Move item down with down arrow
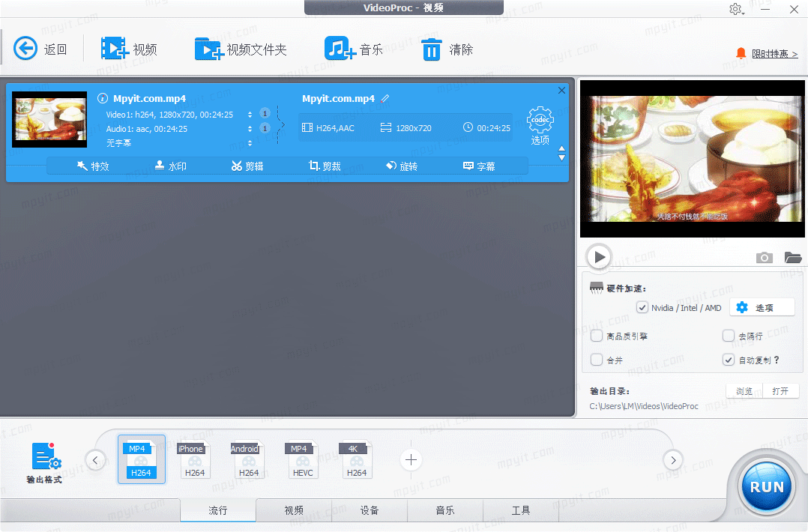808x532 pixels. pyautogui.click(x=561, y=157)
